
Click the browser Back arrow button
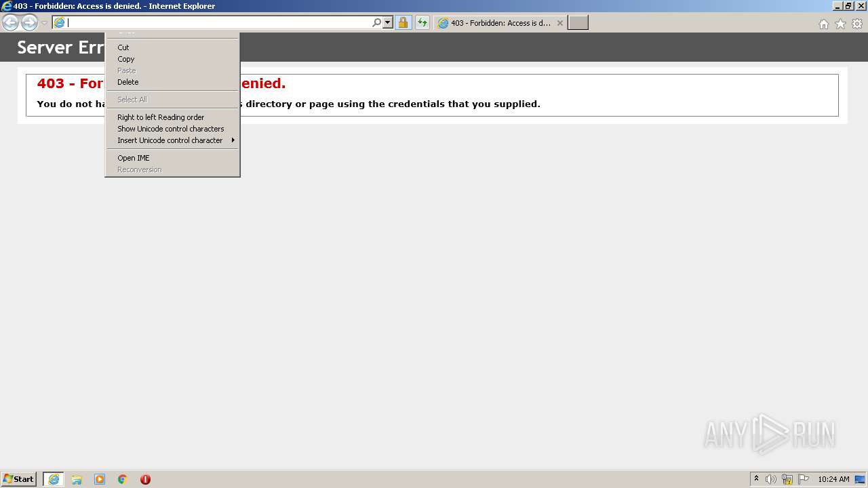[x=11, y=23]
